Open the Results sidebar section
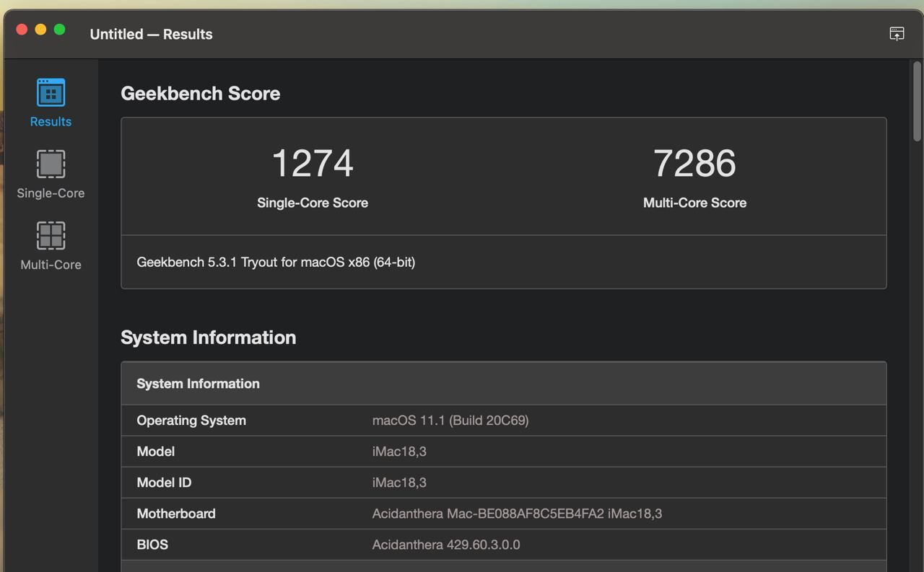 pyautogui.click(x=51, y=103)
